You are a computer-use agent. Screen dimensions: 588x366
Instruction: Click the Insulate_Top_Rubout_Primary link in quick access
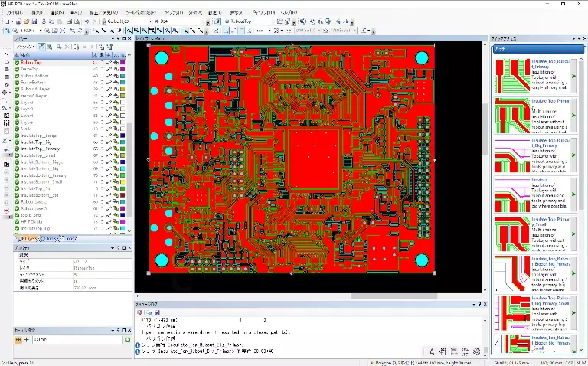pos(550,64)
